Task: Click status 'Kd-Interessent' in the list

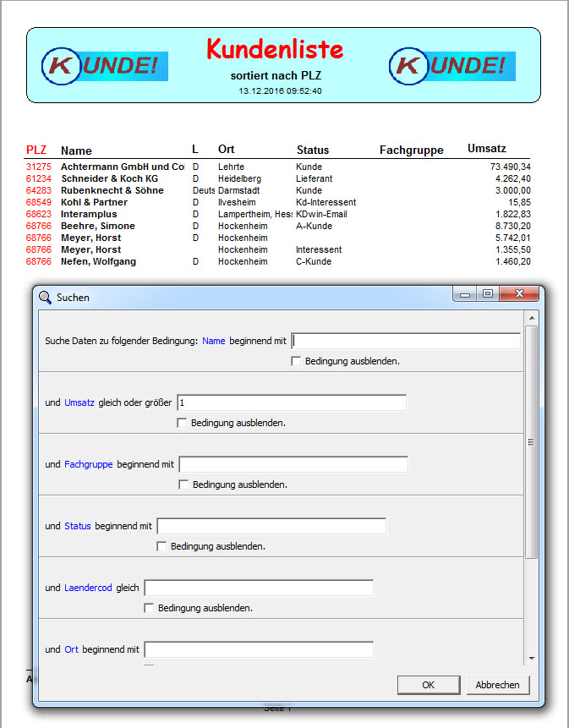Action: coord(326,202)
